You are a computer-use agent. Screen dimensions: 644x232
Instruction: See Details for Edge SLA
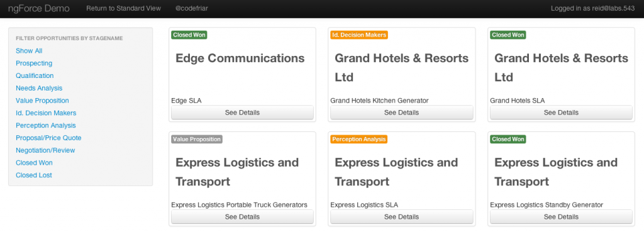pos(242,113)
